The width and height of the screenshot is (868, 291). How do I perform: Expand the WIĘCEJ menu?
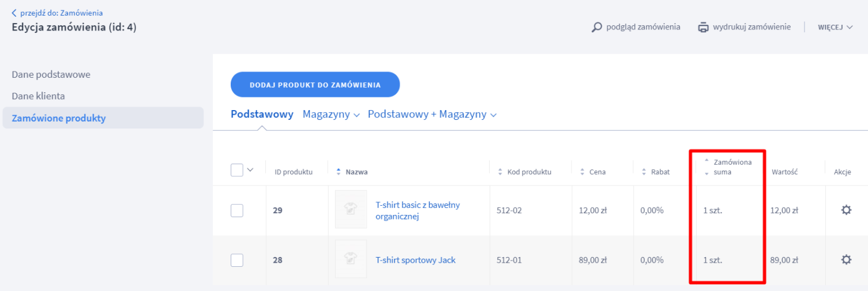(835, 27)
